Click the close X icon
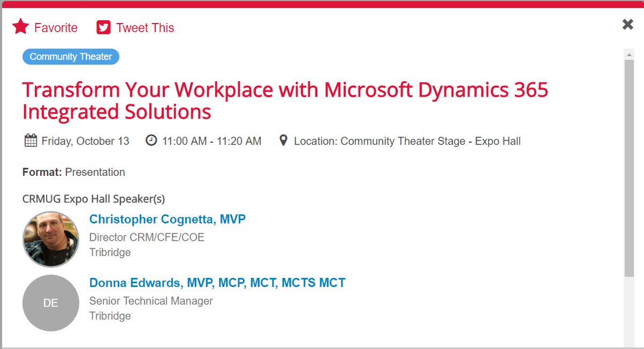 (627, 24)
